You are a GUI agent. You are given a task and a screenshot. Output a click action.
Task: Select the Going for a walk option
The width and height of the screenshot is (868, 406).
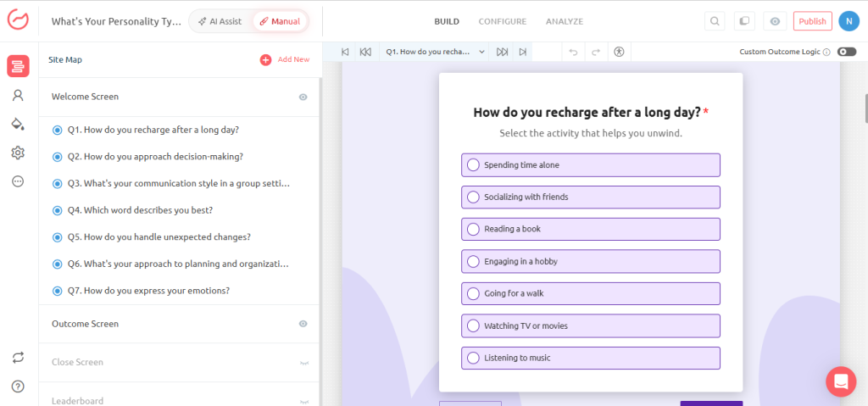(x=591, y=293)
